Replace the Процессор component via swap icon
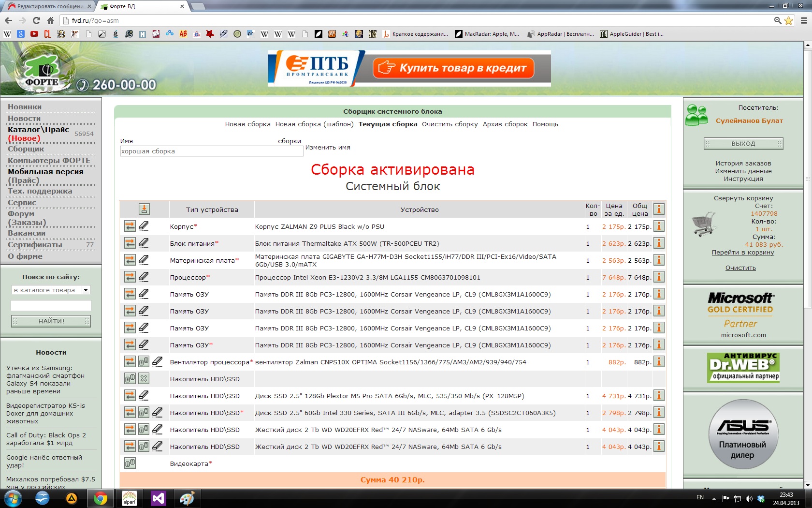This screenshot has height=508, width=812. click(x=130, y=277)
